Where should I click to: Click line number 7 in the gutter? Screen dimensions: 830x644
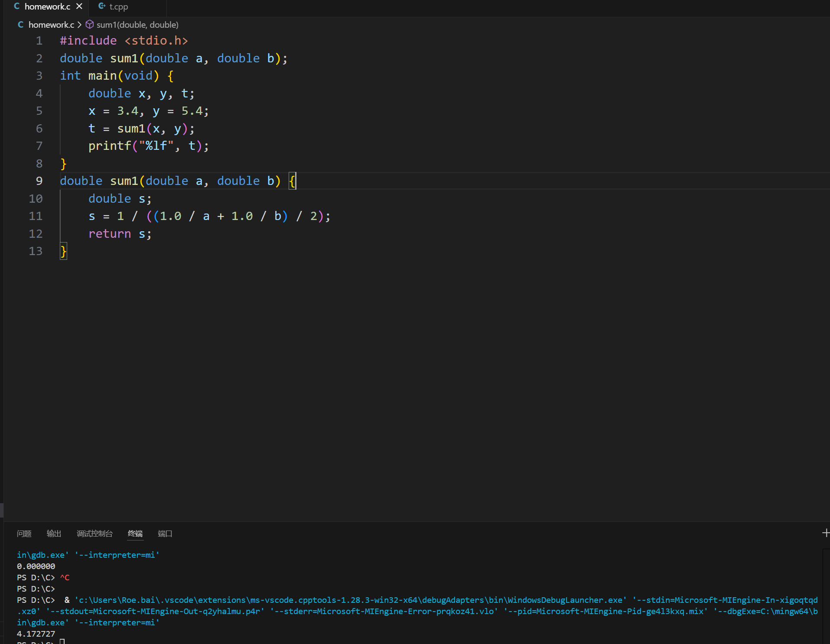[39, 146]
